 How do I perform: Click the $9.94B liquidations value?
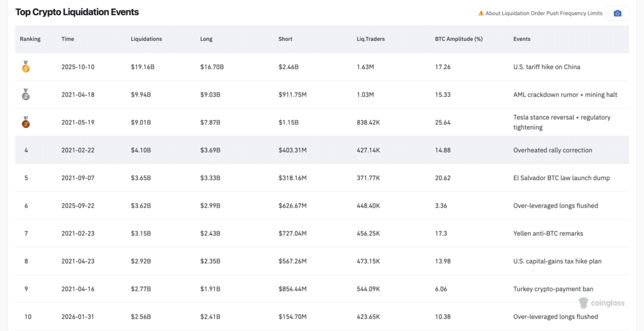pos(141,94)
